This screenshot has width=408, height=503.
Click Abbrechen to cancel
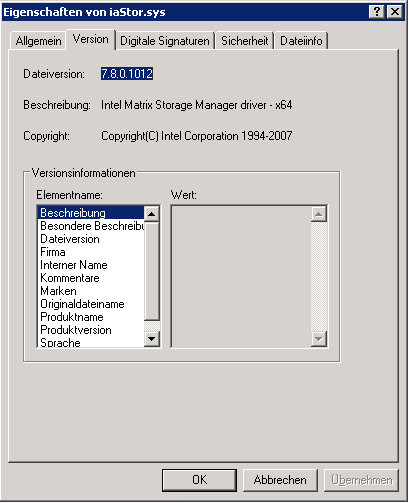pyautogui.click(x=280, y=480)
